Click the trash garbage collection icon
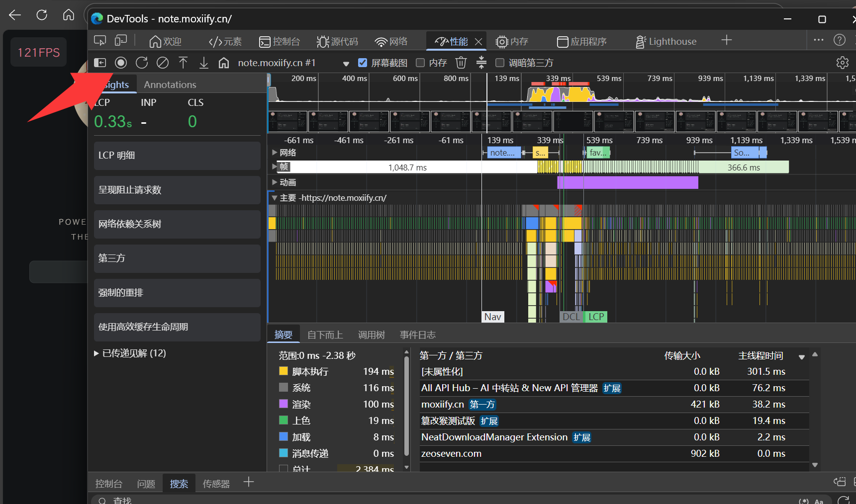Screen dimensions: 856x504 point(461,63)
